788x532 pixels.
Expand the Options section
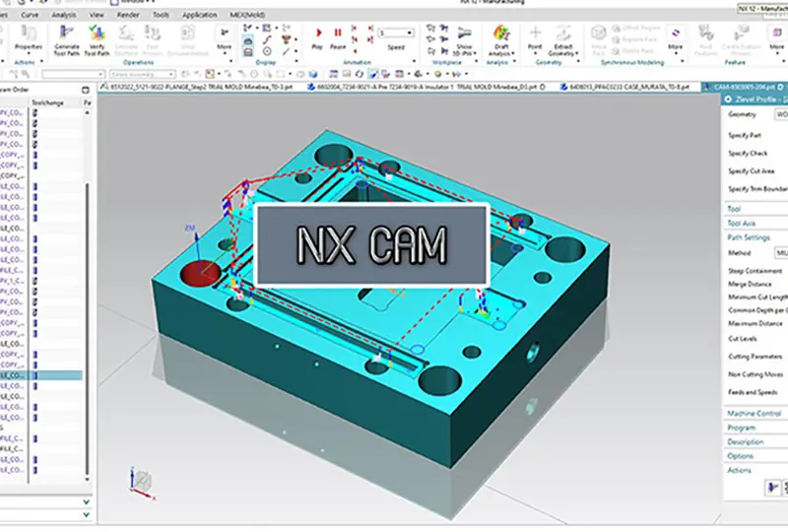741,456
